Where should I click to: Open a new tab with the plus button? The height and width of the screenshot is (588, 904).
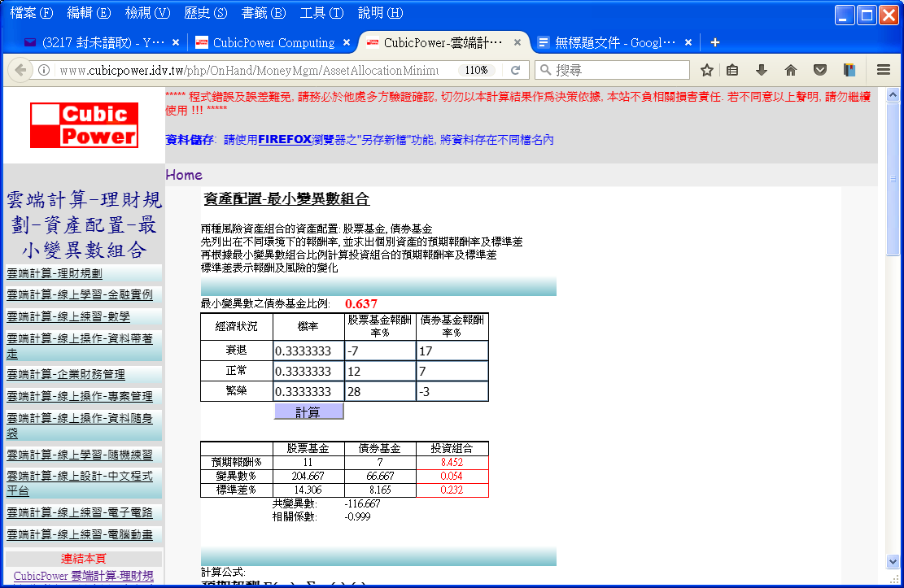[715, 42]
